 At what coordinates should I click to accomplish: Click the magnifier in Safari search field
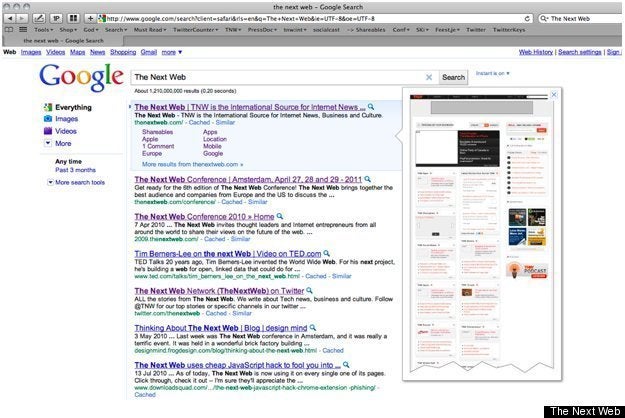(x=544, y=19)
